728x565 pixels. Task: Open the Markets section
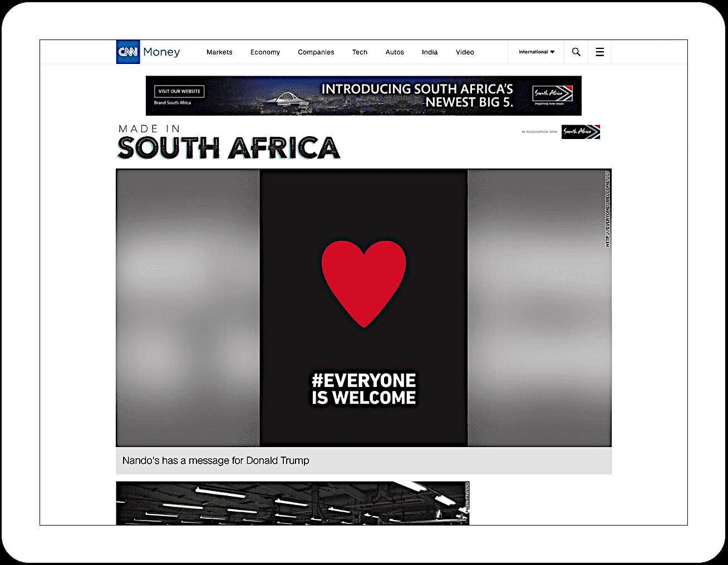click(219, 52)
